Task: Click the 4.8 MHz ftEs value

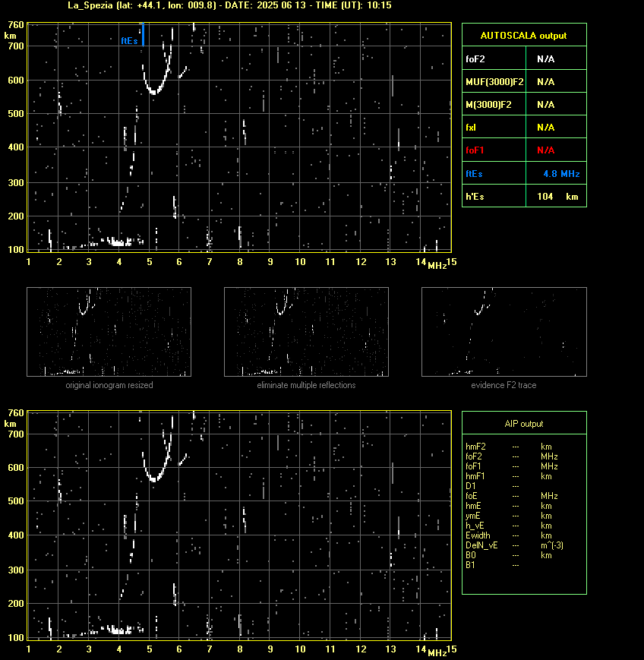Action: click(561, 174)
